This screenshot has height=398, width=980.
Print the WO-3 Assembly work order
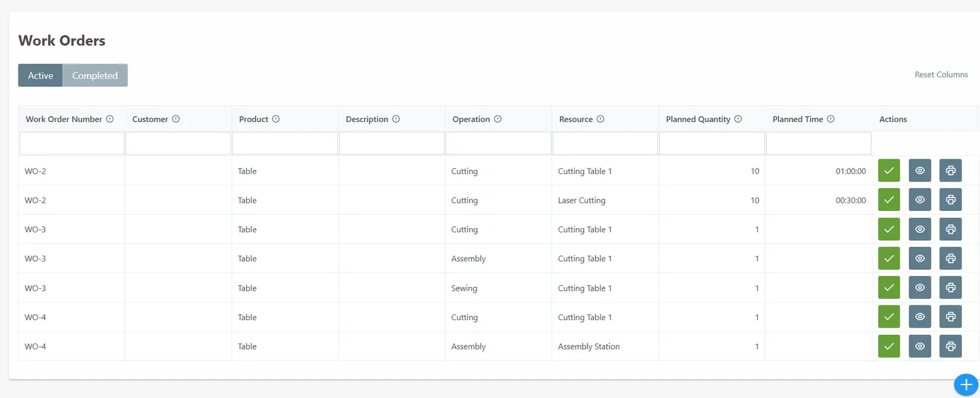[951, 259]
